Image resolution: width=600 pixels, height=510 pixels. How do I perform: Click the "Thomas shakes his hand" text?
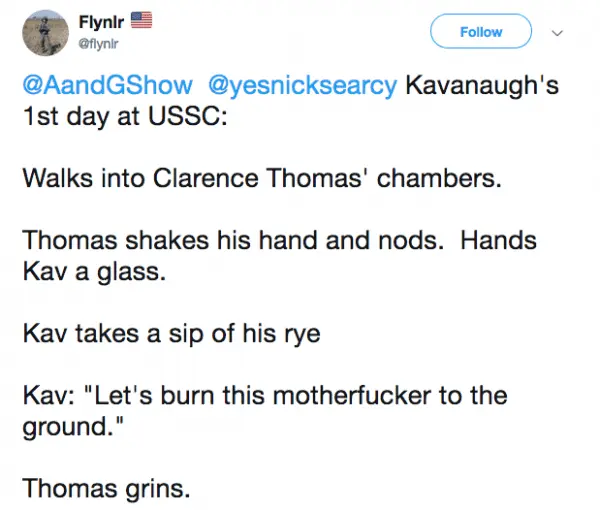click(x=134, y=241)
